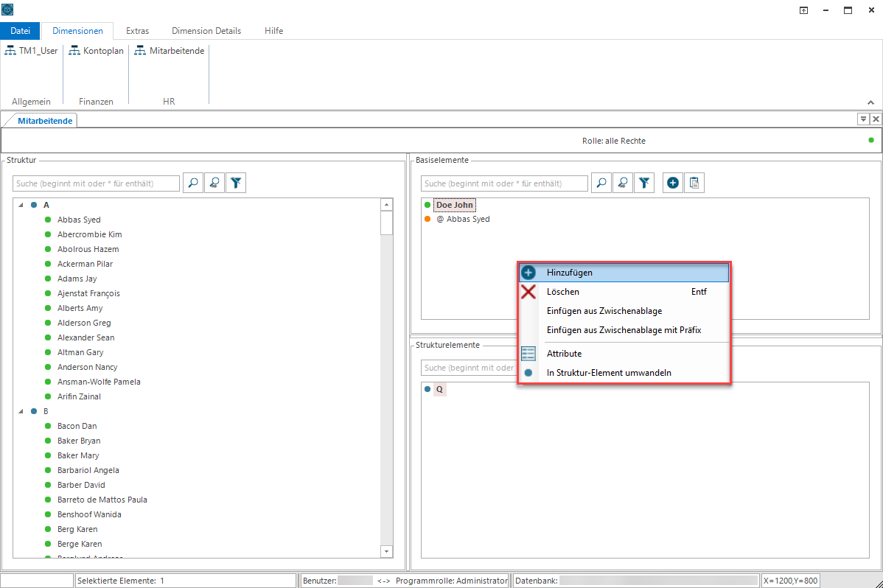Screen dimensions: 883x588
Task: Select Anderson Nancy in the tree
Action: click(87, 367)
